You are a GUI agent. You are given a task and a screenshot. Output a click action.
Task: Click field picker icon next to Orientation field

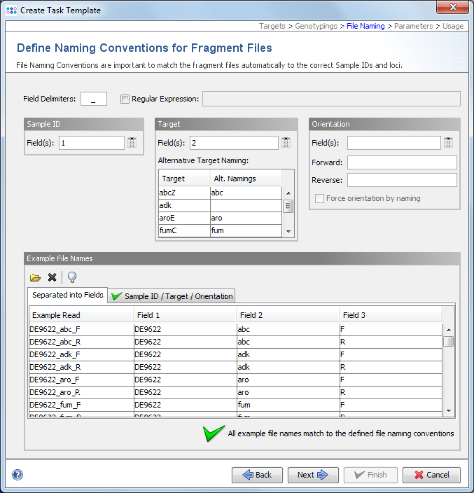pyautogui.click(x=448, y=143)
